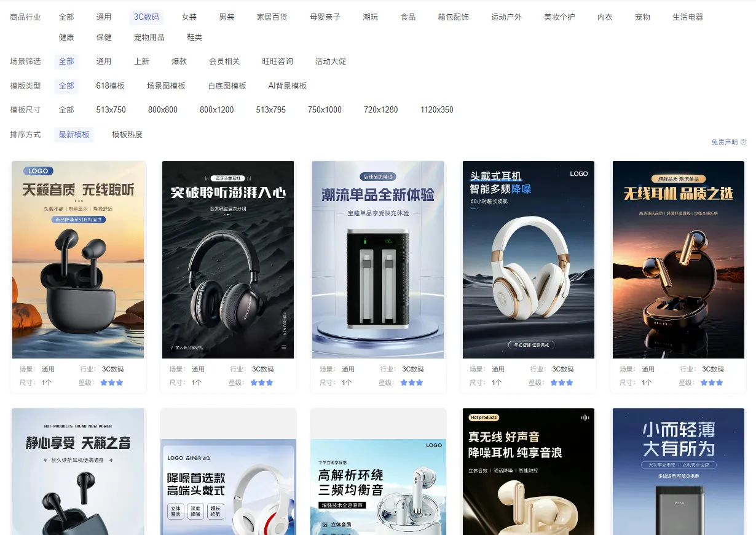Select 全部 in 模版类型 row
The image size is (756, 535).
point(66,86)
